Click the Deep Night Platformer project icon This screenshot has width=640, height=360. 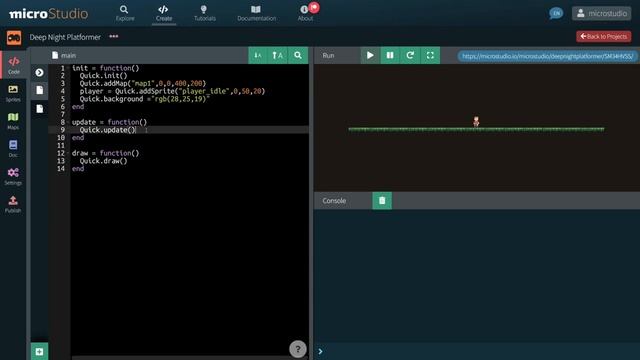point(14,38)
